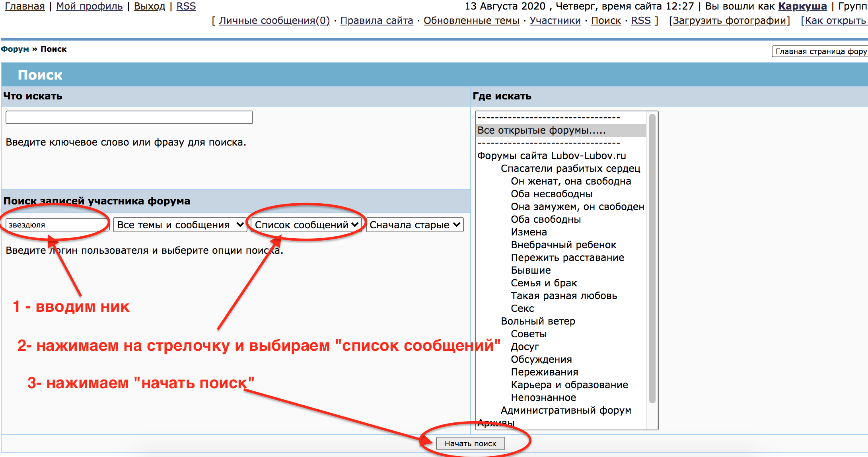Open the 'Правила сайта' link
The height and width of the screenshot is (457, 868).
pyautogui.click(x=377, y=21)
